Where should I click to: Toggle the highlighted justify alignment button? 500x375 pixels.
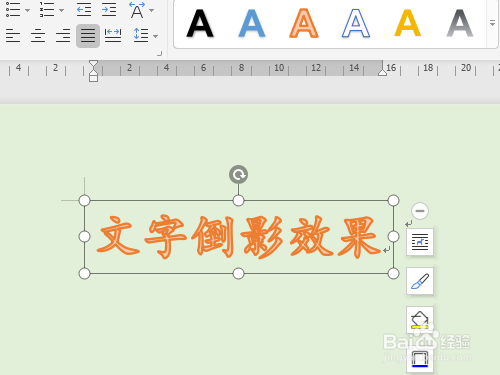[x=88, y=36]
